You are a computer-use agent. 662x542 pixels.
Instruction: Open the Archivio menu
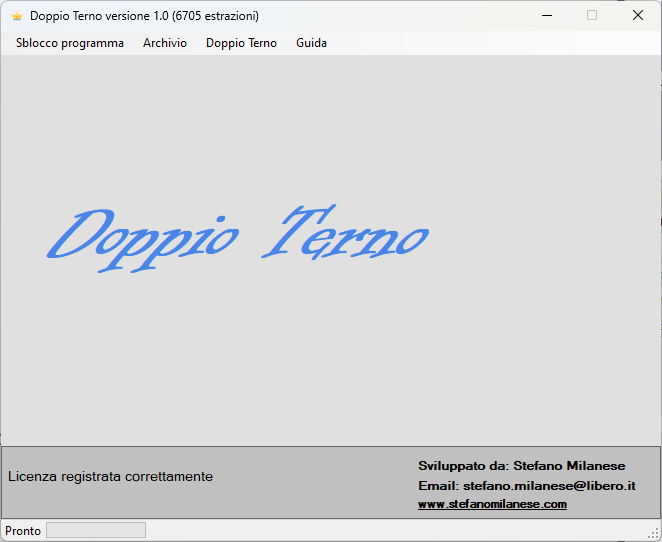165,43
